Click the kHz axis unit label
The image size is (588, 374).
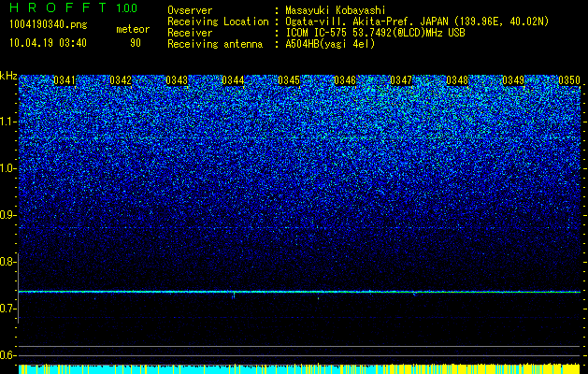pos(8,76)
